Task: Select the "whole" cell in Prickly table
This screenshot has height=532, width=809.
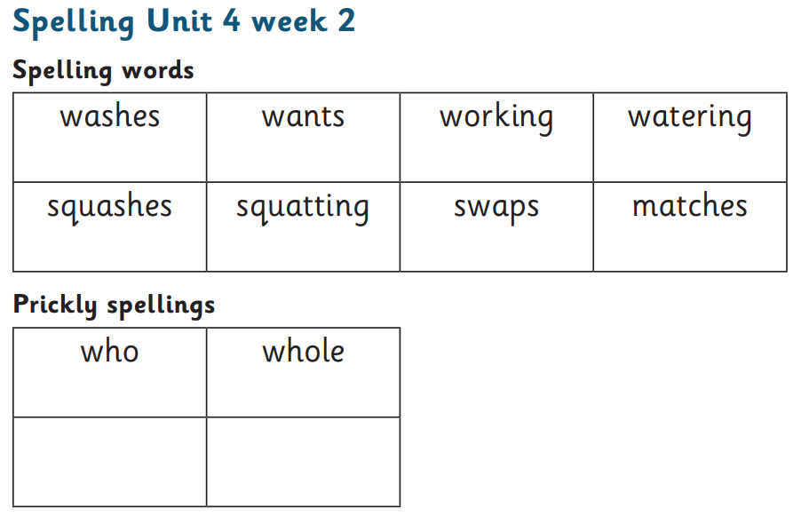Action: pos(303,371)
